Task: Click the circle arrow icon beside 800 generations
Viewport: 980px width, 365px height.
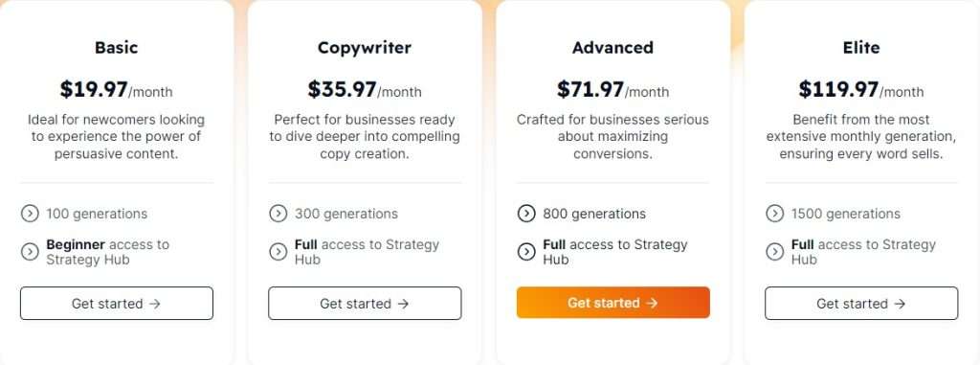Action: [526, 214]
